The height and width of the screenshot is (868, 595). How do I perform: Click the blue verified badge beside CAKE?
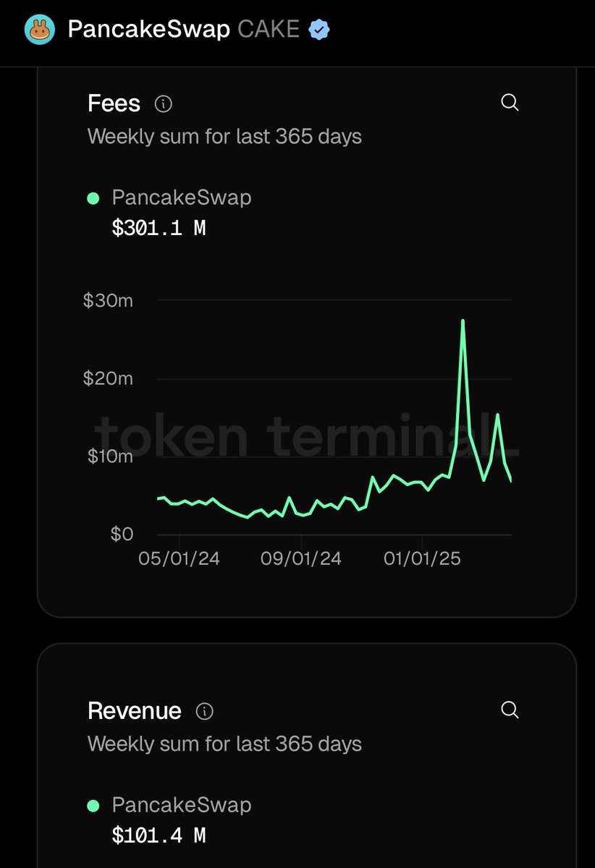pyautogui.click(x=319, y=30)
